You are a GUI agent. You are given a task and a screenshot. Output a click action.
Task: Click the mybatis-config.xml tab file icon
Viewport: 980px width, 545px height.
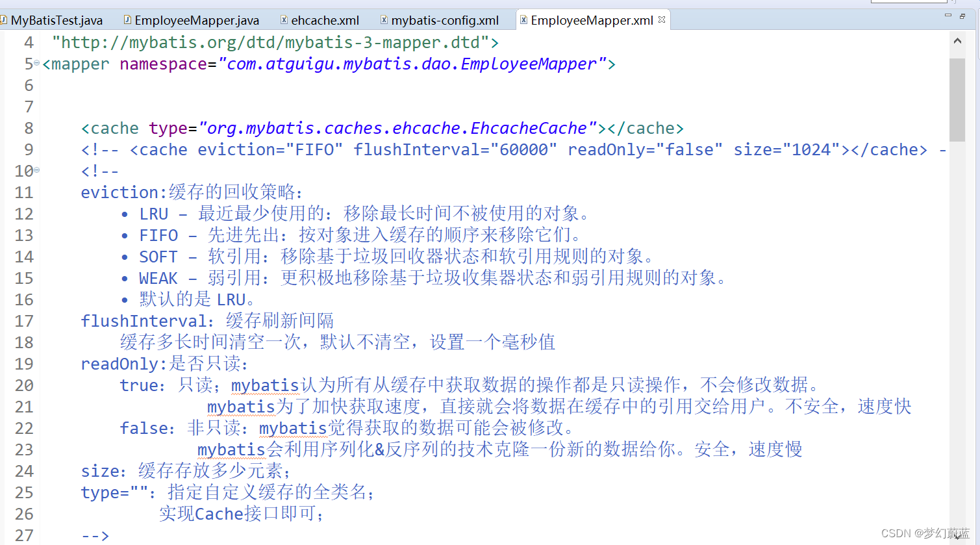384,19
